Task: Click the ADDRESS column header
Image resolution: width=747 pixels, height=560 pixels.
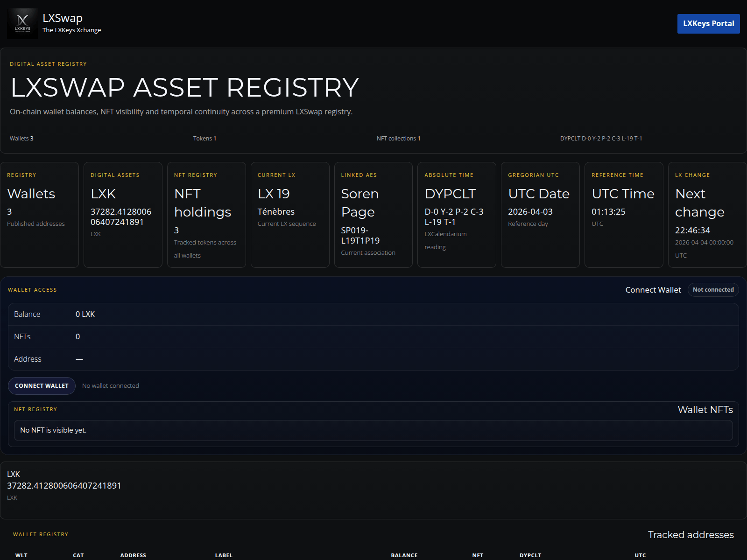Action: (x=133, y=555)
